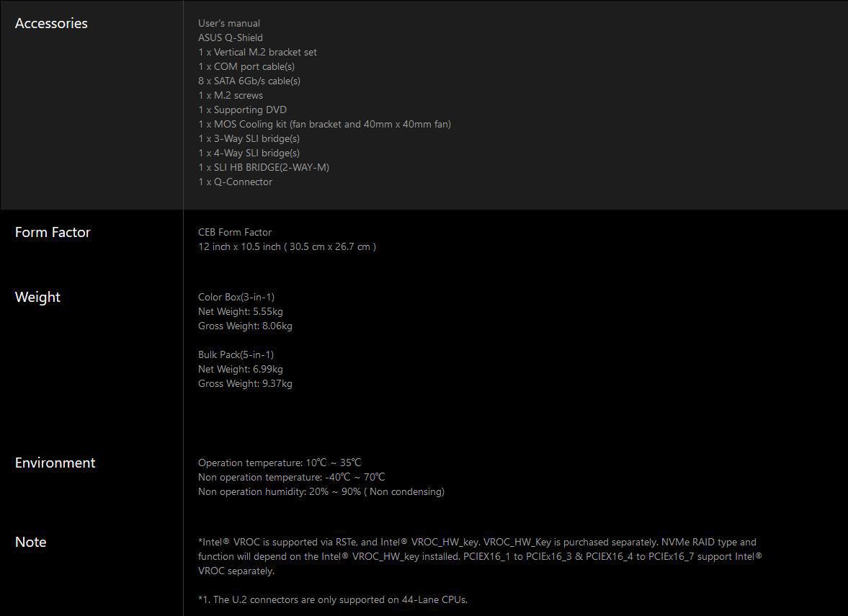Click the Color Box(3-in-1) label
Image resolution: width=848 pixels, height=616 pixels.
[236, 297]
